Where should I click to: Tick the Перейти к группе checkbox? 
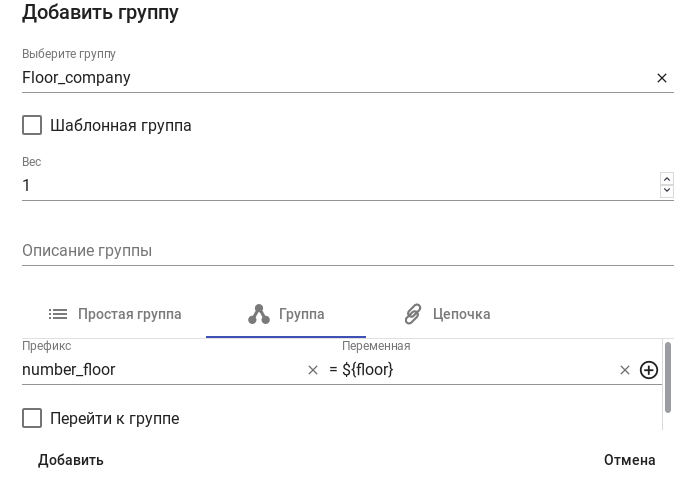pyautogui.click(x=32, y=418)
